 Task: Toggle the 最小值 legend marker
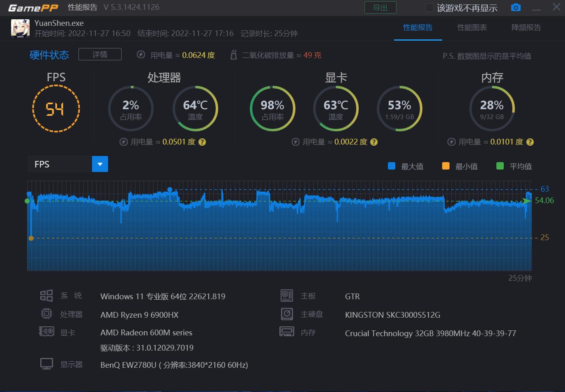[445, 166]
